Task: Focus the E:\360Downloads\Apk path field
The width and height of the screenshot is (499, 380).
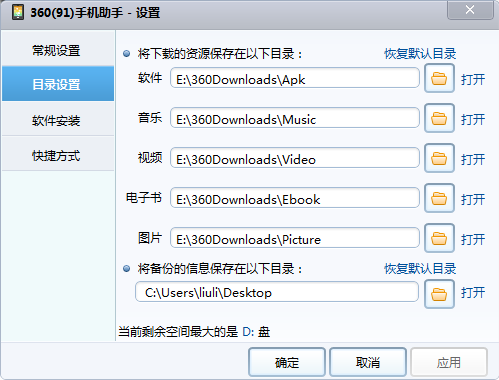Action: 295,78
